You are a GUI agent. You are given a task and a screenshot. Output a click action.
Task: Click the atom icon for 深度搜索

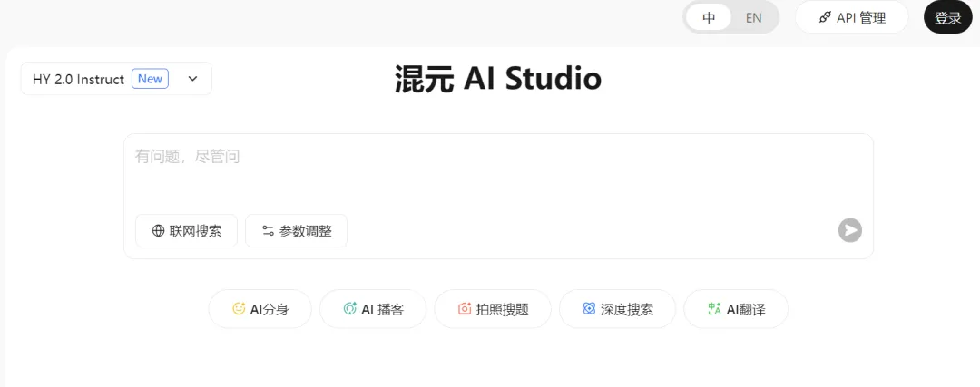click(x=589, y=308)
